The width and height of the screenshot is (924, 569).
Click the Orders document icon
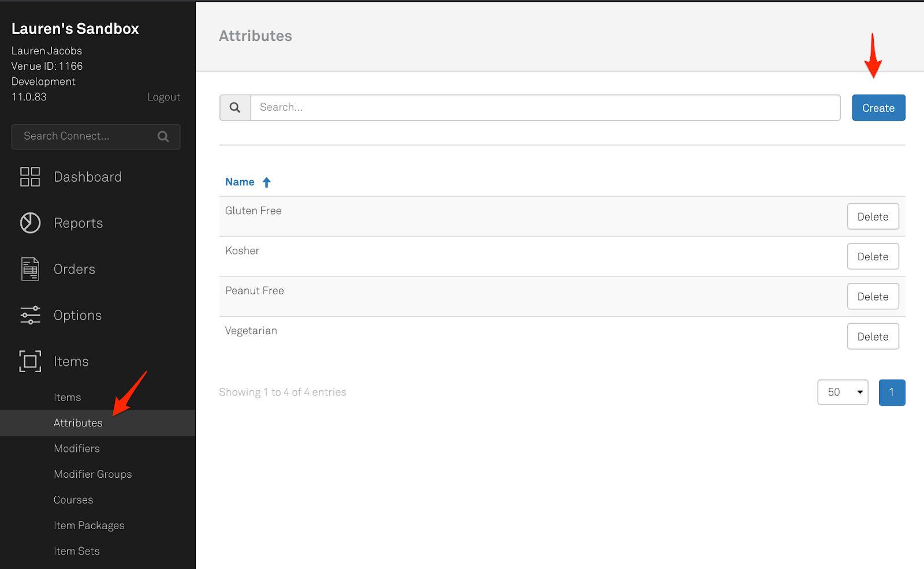(x=30, y=269)
